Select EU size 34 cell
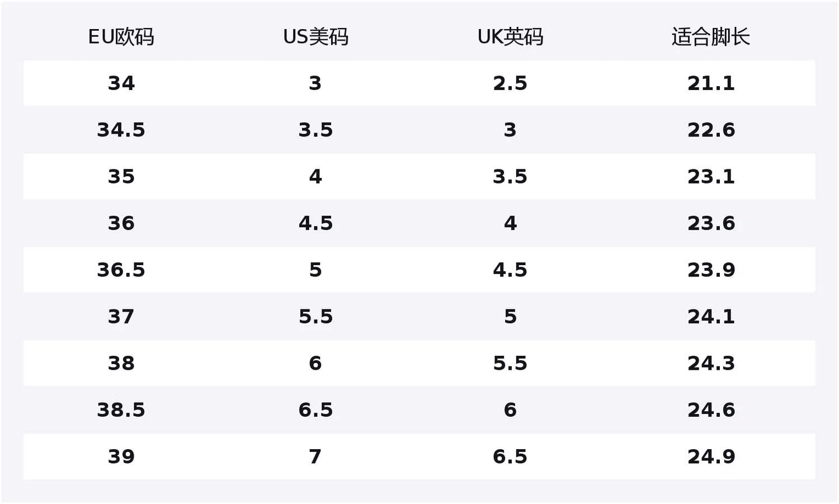 (x=121, y=83)
